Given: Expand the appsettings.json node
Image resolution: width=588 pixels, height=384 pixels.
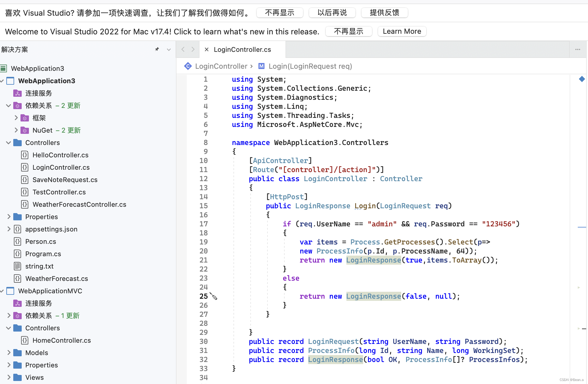Looking at the screenshot, I should pyautogui.click(x=9, y=229).
